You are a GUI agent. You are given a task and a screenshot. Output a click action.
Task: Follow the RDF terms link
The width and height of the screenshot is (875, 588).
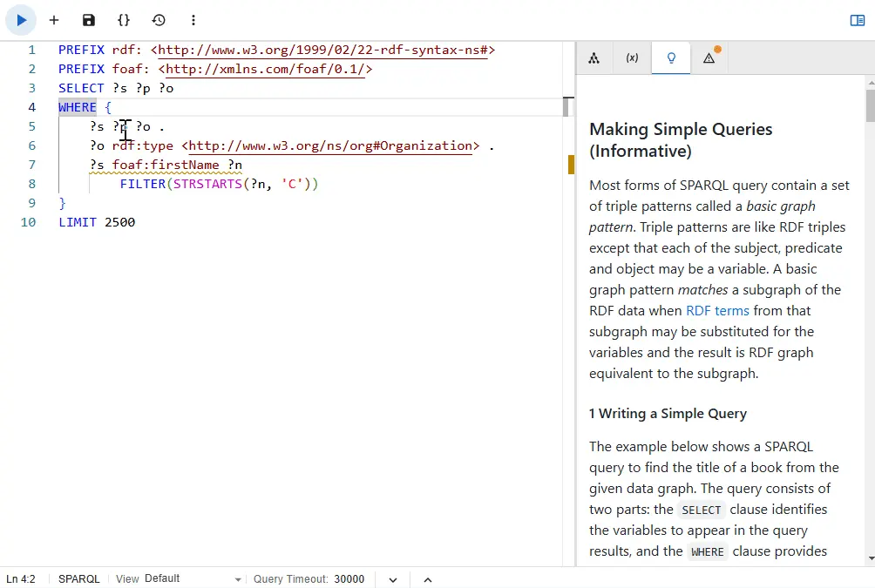coord(717,311)
